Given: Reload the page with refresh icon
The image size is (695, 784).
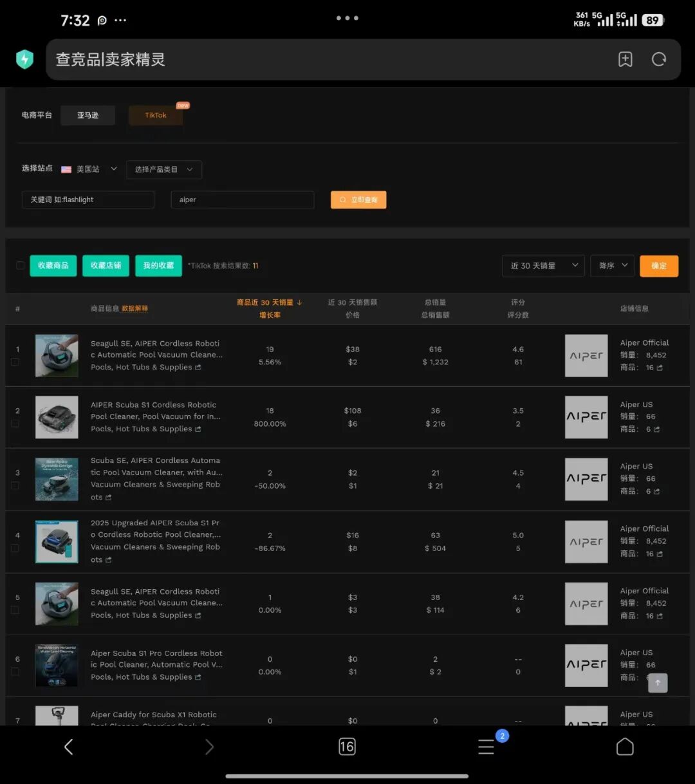Looking at the screenshot, I should (658, 59).
